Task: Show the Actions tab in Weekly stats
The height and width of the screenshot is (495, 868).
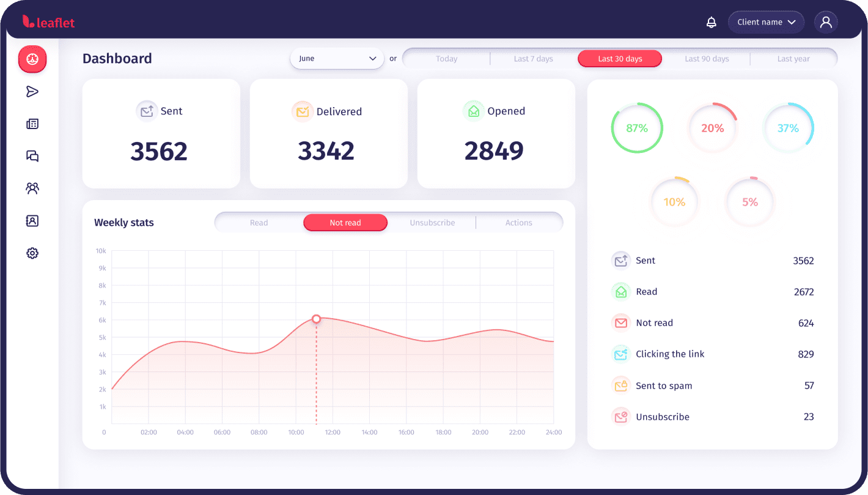Action: pos(518,223)
